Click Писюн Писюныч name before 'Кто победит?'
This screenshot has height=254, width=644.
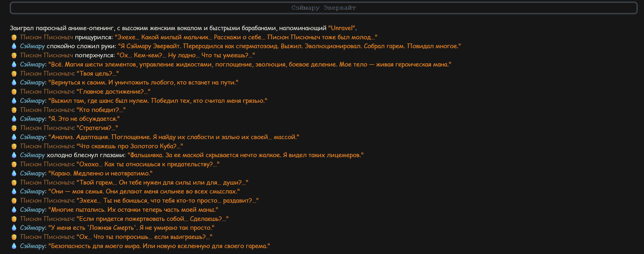(47, 110)
